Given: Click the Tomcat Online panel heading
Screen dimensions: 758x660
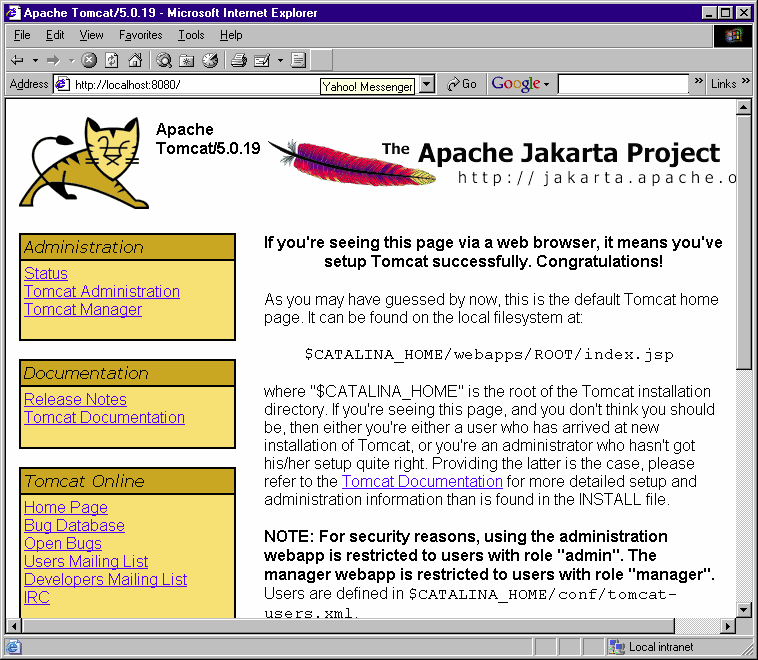Looking at the screenshot, I should tap(128, 481).
